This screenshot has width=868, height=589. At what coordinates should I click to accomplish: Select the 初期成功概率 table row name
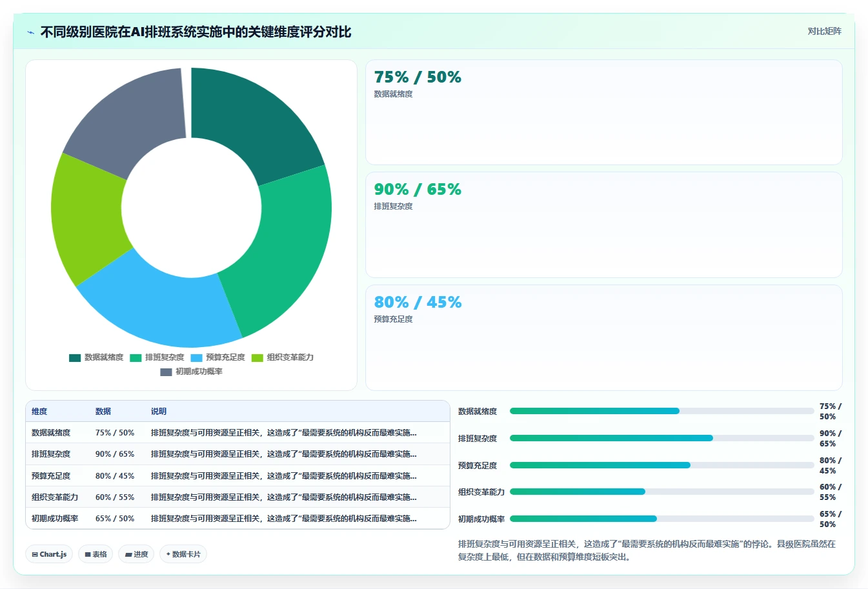click(x=55, y=519)
